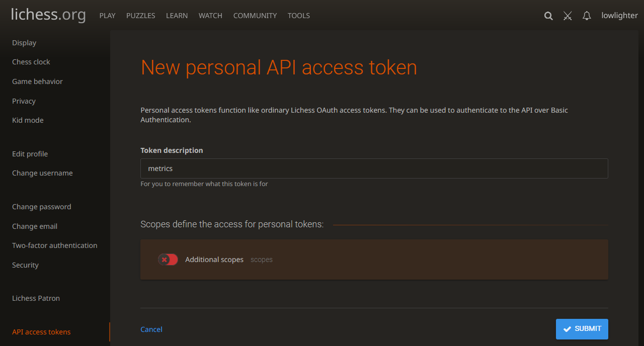644x346 pixels.
Task: Open Lichess Patron page
Action: point(36,298)
